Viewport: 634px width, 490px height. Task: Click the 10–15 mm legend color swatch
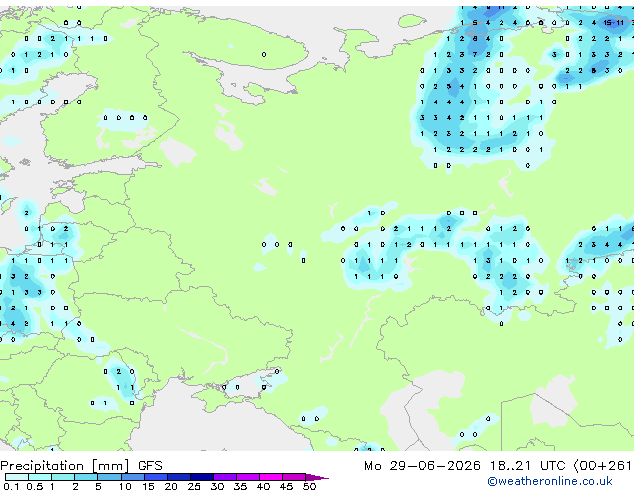pos(132,477)
